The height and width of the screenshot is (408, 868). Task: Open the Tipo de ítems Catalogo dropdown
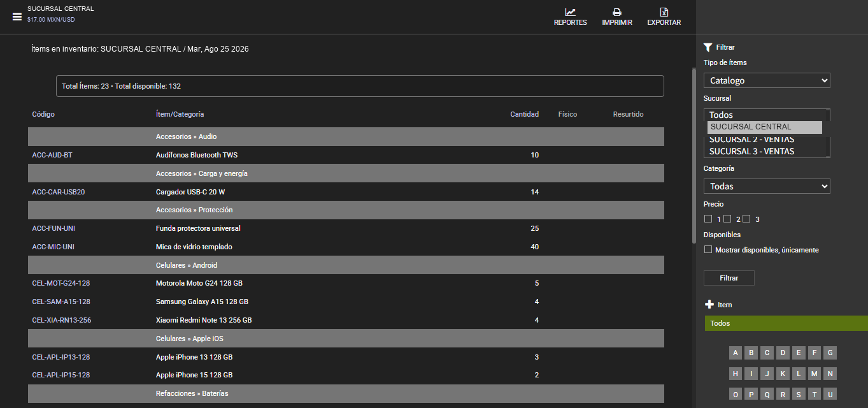[x=767, y=80]
